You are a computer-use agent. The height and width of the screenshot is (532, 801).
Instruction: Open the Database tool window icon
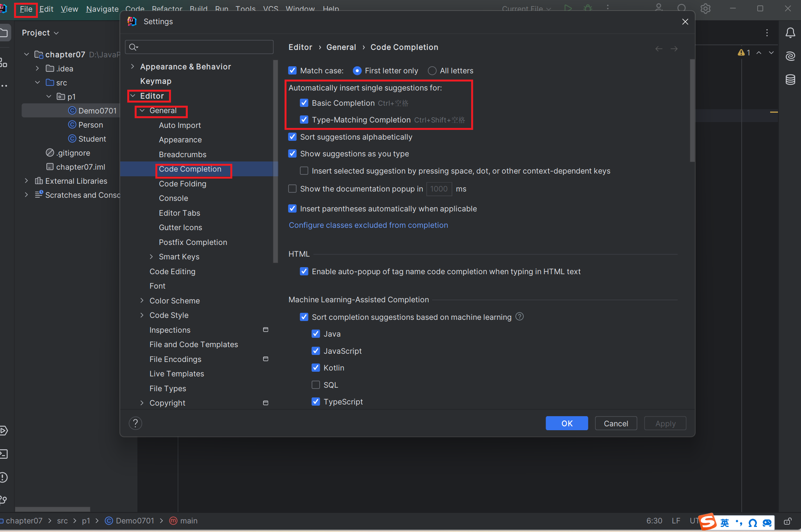790,80
